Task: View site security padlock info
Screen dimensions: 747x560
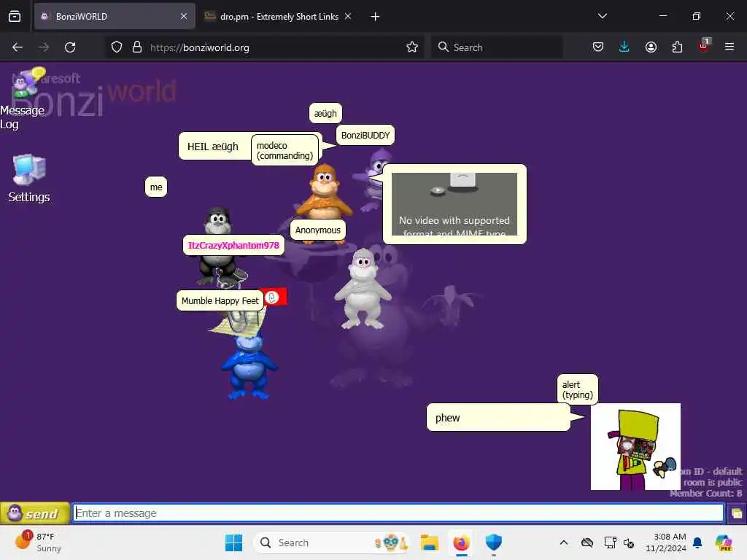Action: pos(137,47)
